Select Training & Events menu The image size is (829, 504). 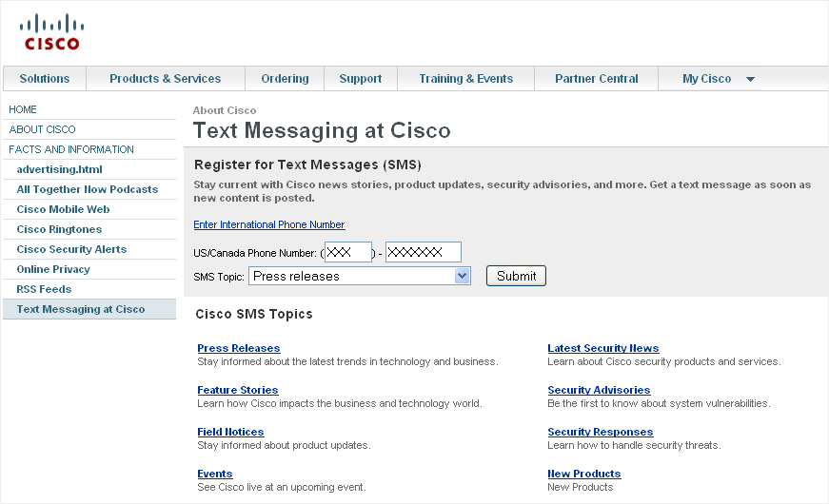pos(465,79)
